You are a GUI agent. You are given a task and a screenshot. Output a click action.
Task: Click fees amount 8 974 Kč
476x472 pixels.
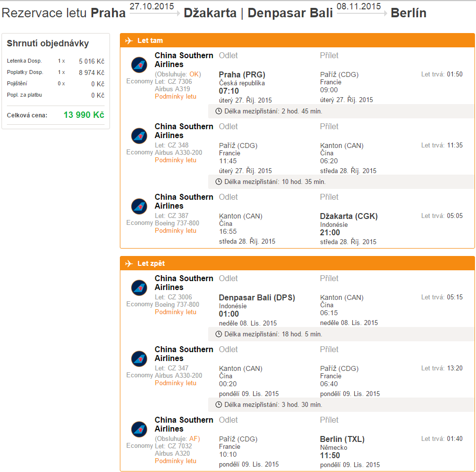[x=92, y=73]
